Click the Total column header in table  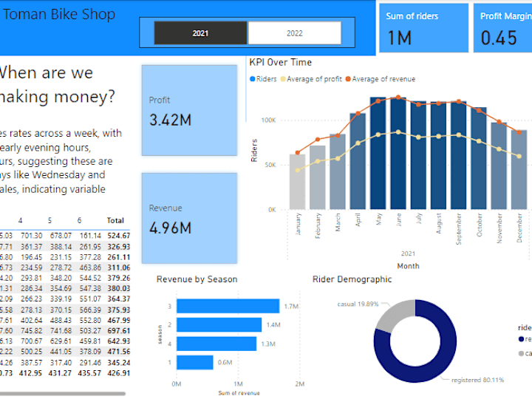[115, 220]
